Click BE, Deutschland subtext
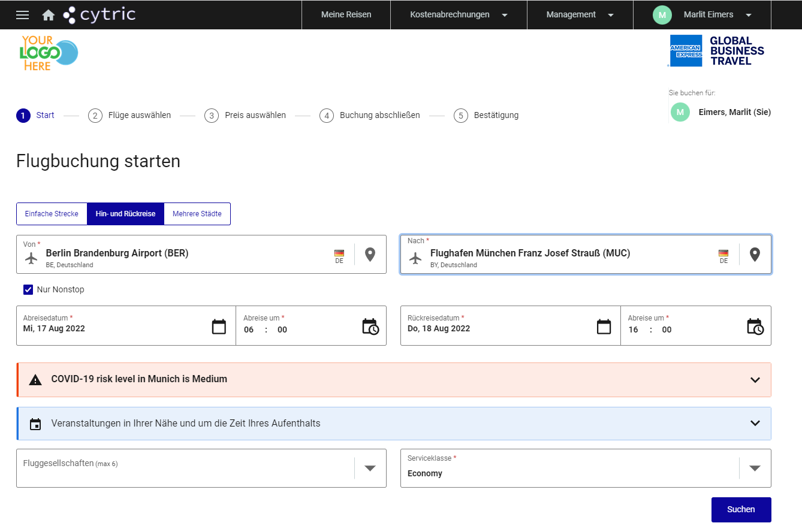802x532 pixels. tap(70, 265)
